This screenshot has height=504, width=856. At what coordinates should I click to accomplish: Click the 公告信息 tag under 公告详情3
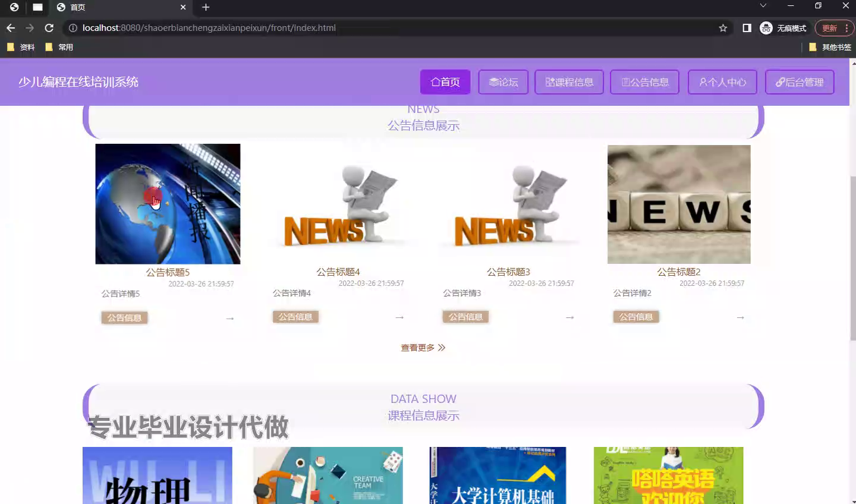pyautogui.click(x=465, y=317)
